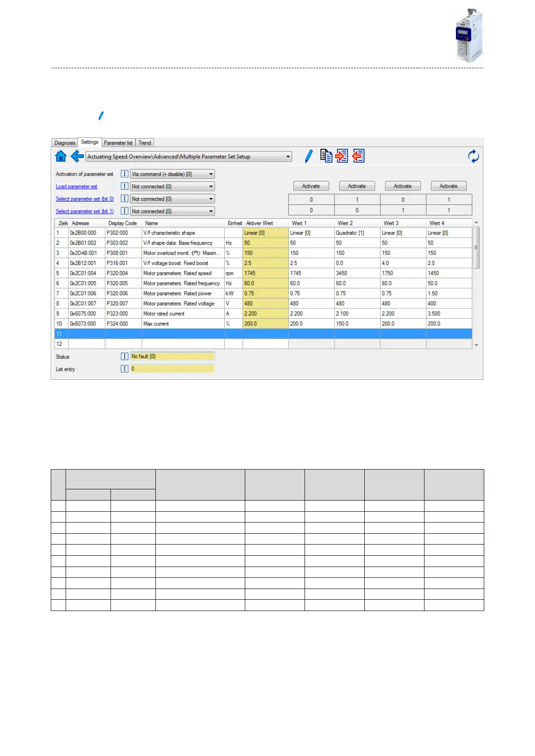This screenshot has width=535, height=756.
Task: Click the blue pencil edit icon in toolbar
Action: click(309, 156)
